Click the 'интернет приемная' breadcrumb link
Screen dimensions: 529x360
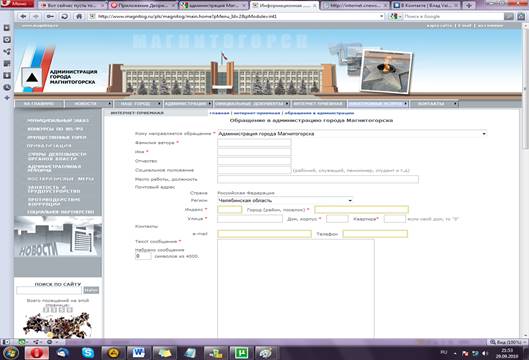pos(257,113)
